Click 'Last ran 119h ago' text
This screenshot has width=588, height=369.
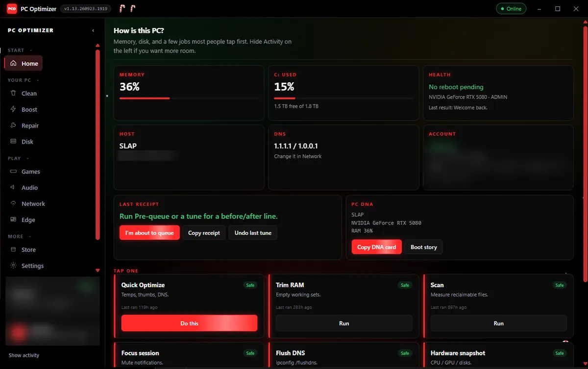[140, 307]
